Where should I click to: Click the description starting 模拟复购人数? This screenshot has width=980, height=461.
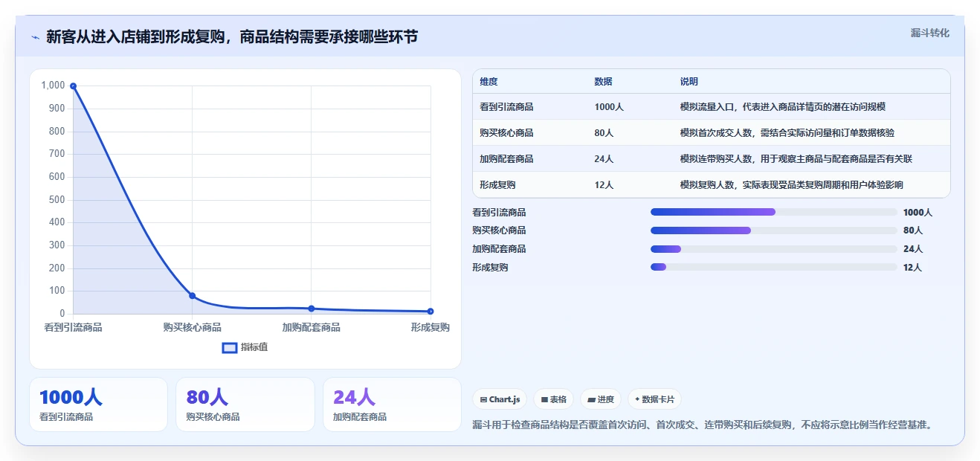pyautogui.click(x=792, y=185)
